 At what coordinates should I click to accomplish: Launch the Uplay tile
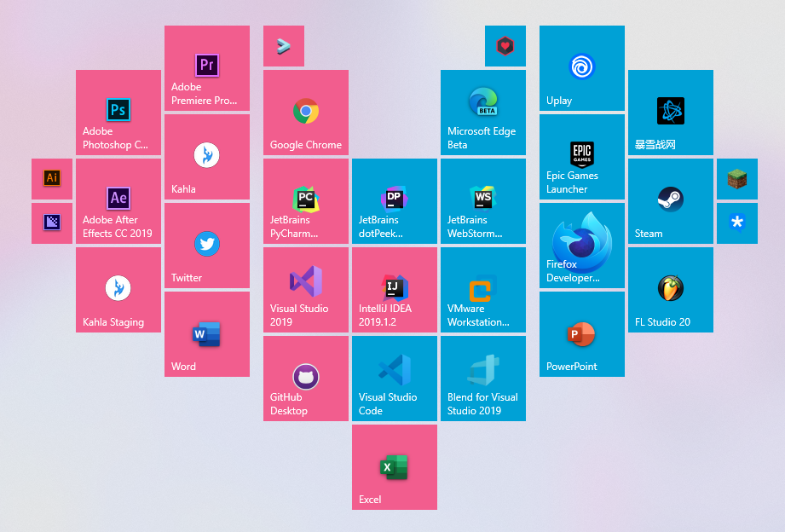(x=582, y=68)
